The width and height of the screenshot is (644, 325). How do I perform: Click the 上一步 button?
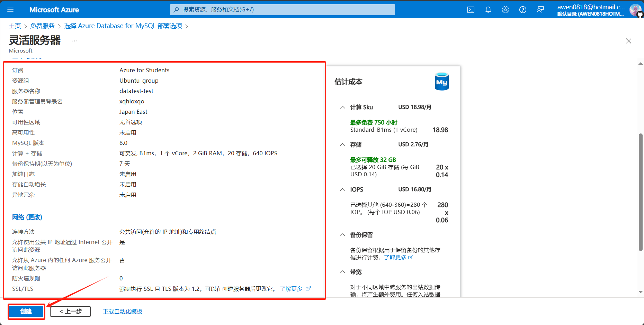71,312
